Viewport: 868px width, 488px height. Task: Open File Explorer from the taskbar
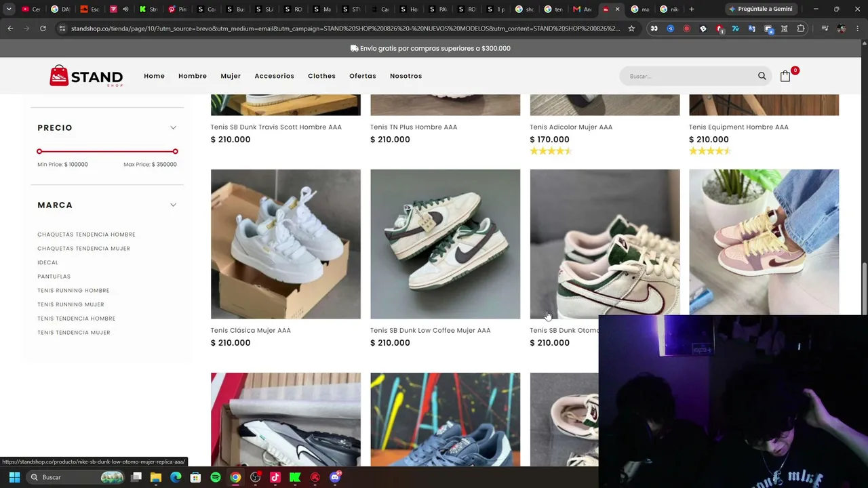pyautogui.click(x=156, y=477)
